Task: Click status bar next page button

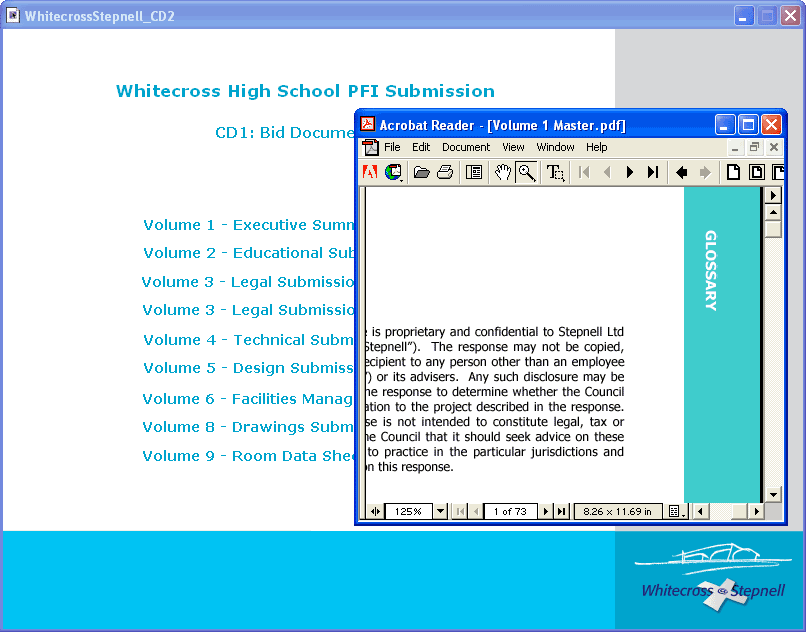Action: click(x=546, y=511)
